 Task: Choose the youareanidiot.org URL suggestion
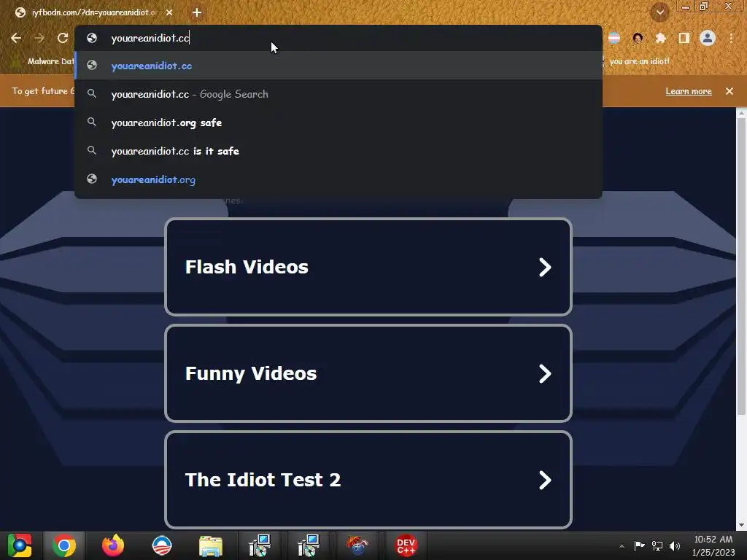338,179
